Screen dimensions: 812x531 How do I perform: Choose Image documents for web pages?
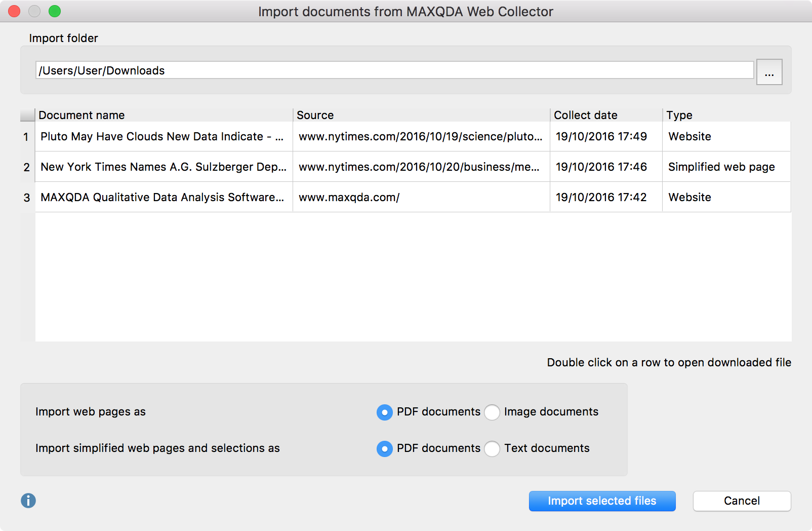tap(492, 412)
